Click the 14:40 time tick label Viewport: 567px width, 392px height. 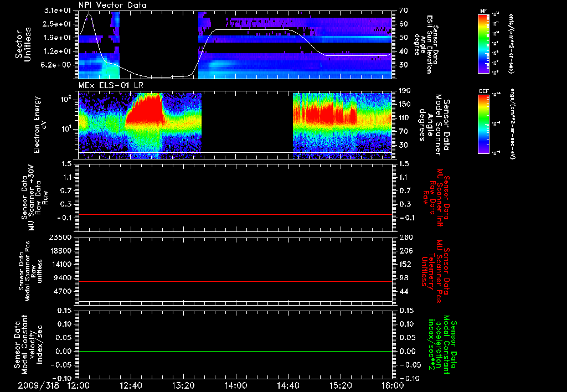(x=288, y=385)
